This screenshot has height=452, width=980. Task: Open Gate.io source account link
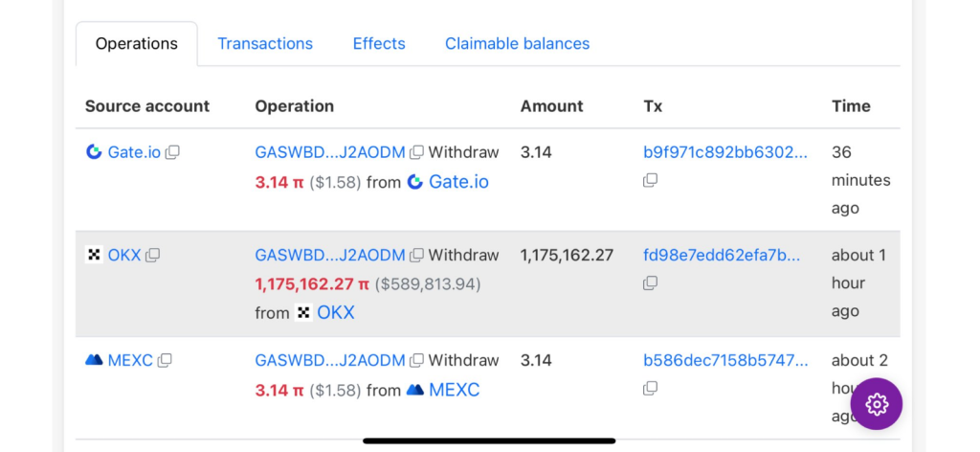tap(133, 152)
